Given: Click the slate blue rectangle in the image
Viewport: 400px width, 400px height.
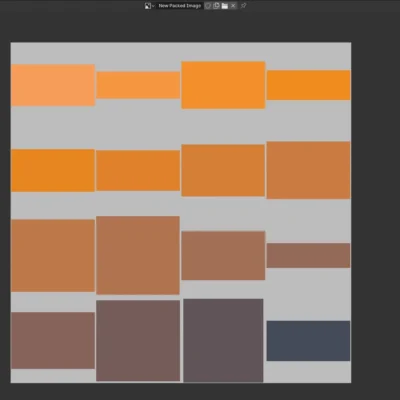Looking at the screenshot, I should (x=308, y=341).
